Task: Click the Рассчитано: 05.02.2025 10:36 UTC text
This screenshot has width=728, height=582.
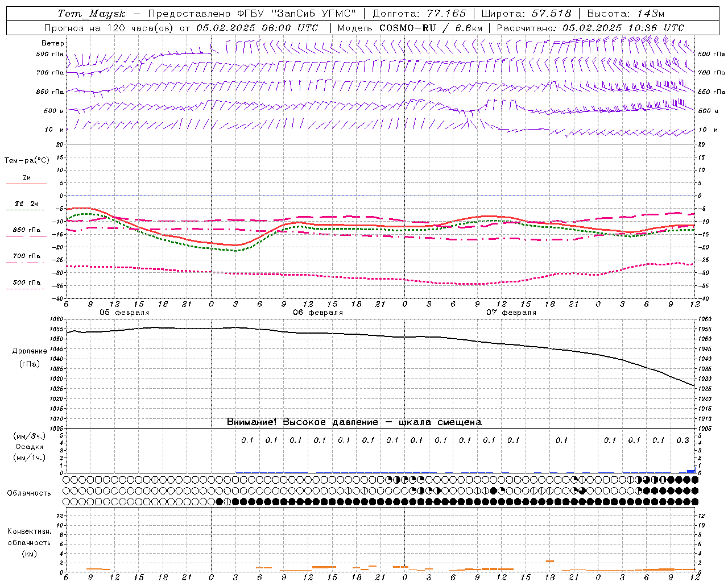Action: 590,28
